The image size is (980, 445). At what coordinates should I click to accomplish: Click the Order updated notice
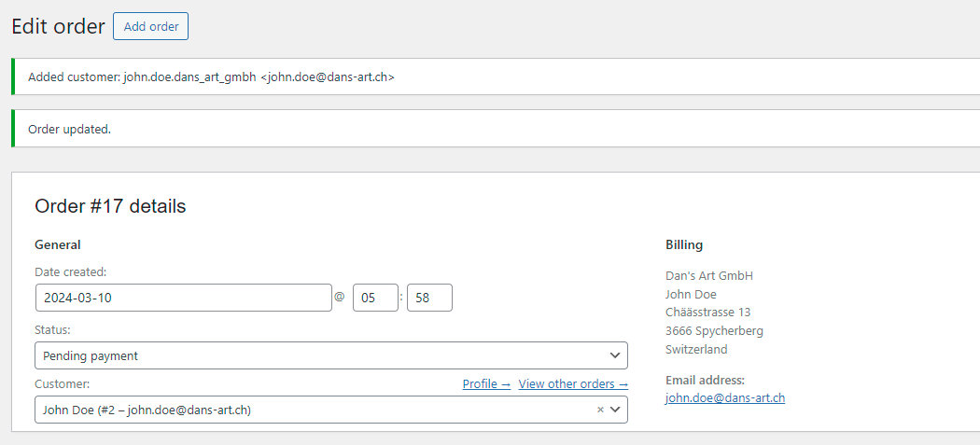point(69,129)
